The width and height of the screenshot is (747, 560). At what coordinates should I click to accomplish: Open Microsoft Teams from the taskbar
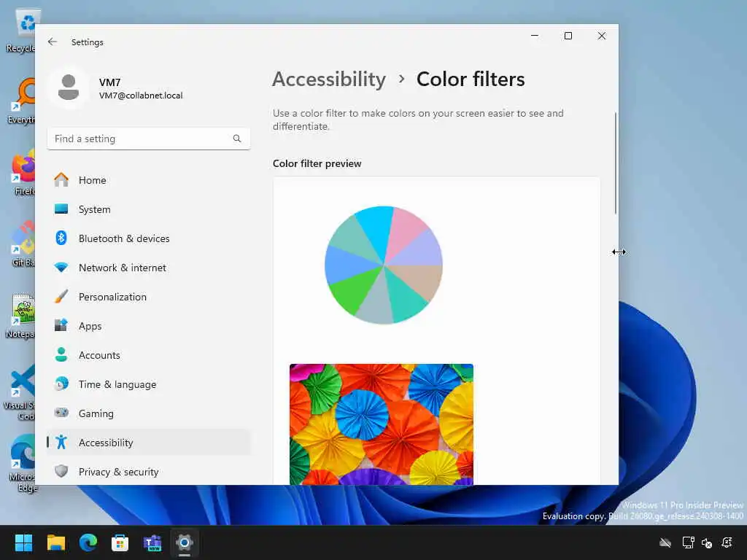(x=152, y=542)
